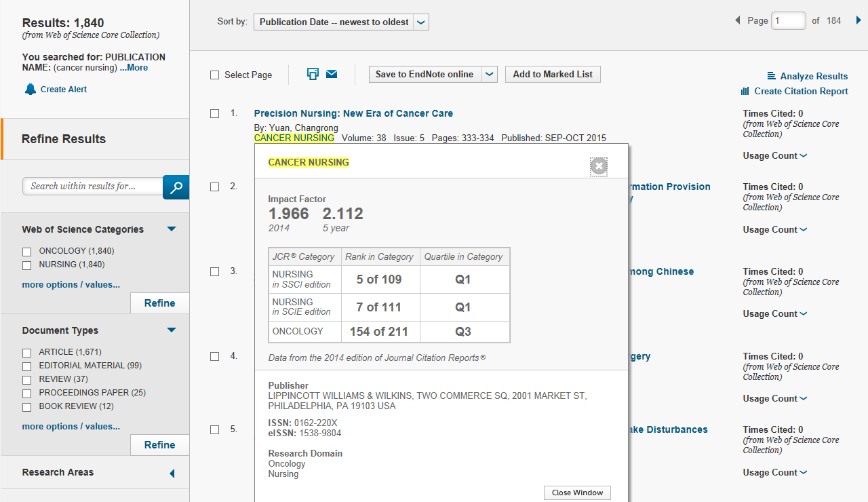Image resolution: width=868 pixels, height=502 pixels.
Task: Click the Analyze Results icon link
Action: coord(808,76)
